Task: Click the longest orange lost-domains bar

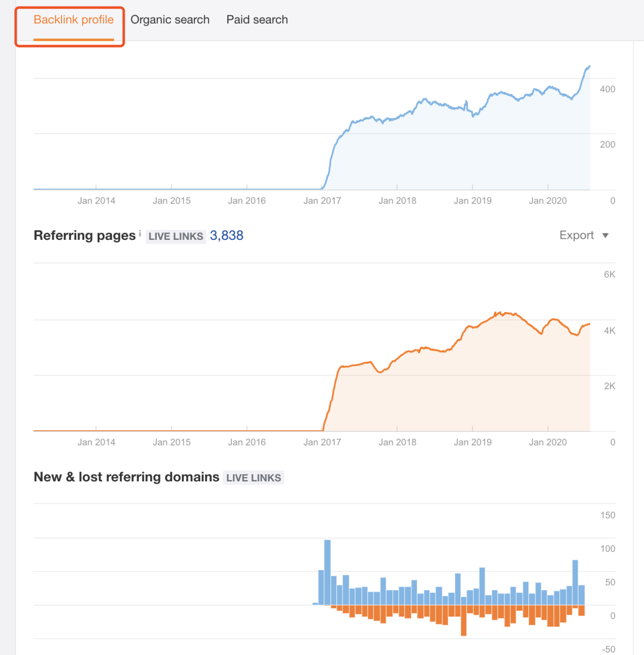Action: coord(463,620)
